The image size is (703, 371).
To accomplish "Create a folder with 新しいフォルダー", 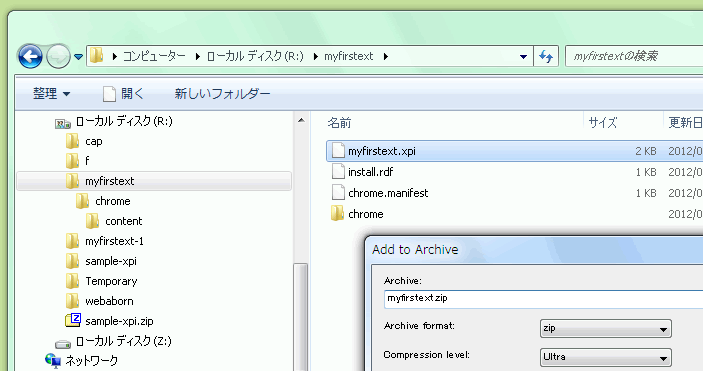I will click(222, 94).
